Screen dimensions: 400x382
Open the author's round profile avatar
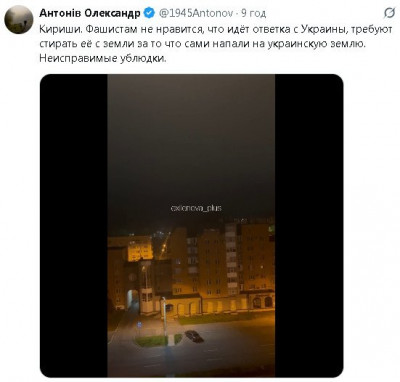pyautogui.click(x=19, y=19)
